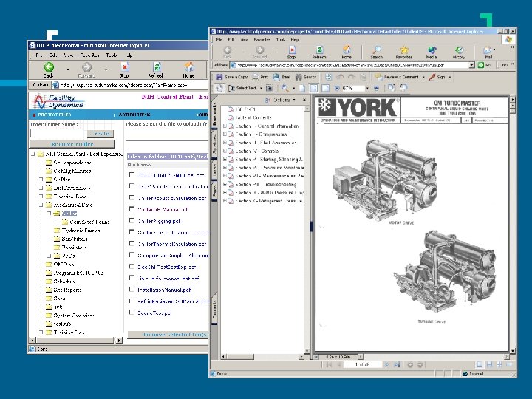Tick the first file checkbox in list

(132, 174)
